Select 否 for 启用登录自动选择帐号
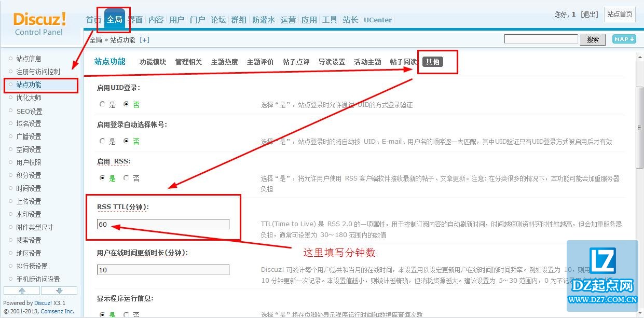 pyautogui.click(x=126, y=141)
